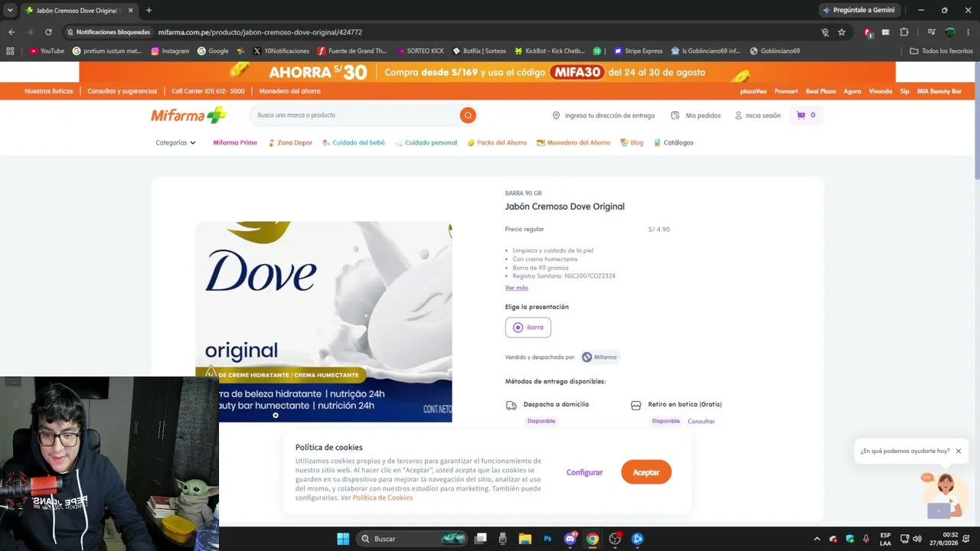
Task: Open the YouTube bookmark
Action: (47, 51)
